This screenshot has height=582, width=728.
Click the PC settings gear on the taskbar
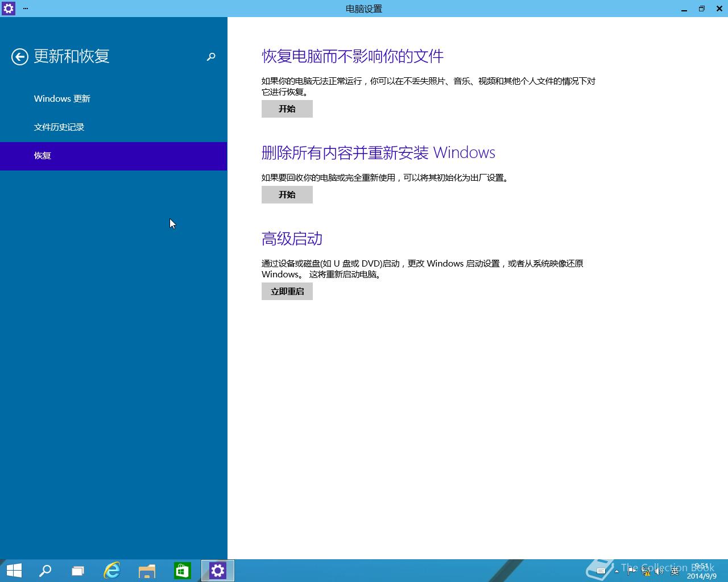[218, 571]
